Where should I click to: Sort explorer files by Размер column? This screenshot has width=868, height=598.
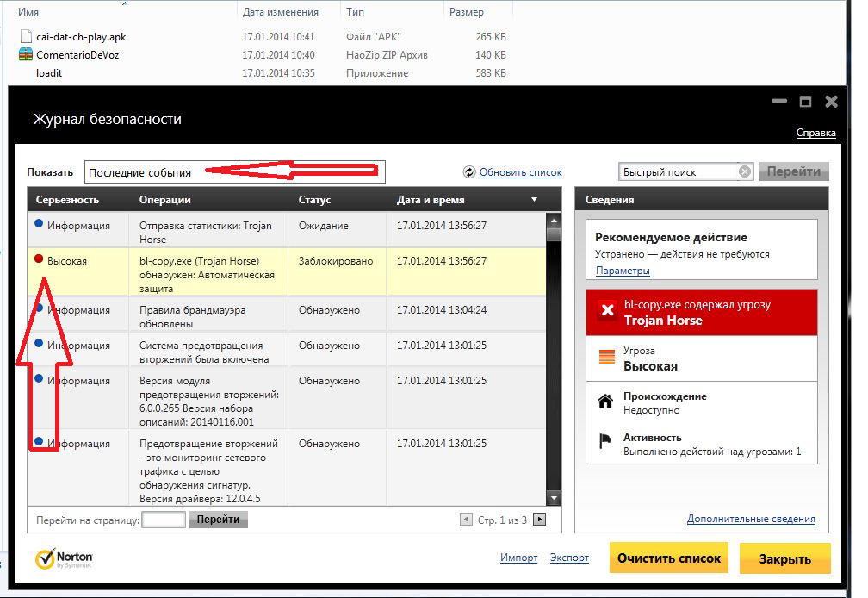466,11
